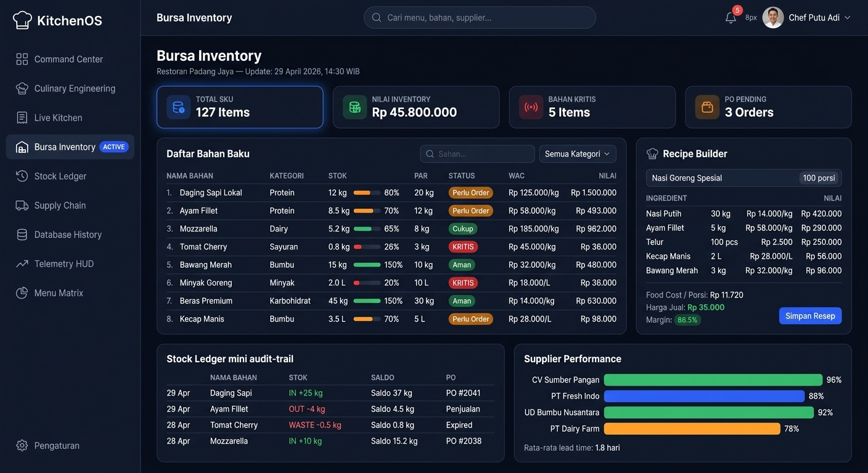
Task: Expand the Chef Putu Adi profile menu
Action: [808, 17]
